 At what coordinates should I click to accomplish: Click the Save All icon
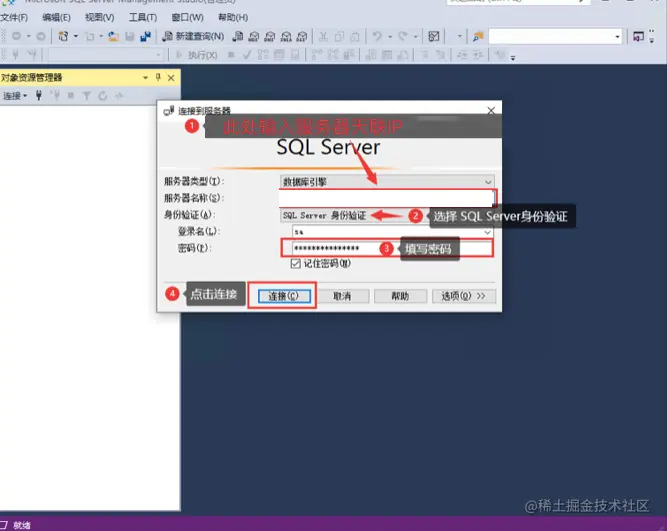(146, 37)
